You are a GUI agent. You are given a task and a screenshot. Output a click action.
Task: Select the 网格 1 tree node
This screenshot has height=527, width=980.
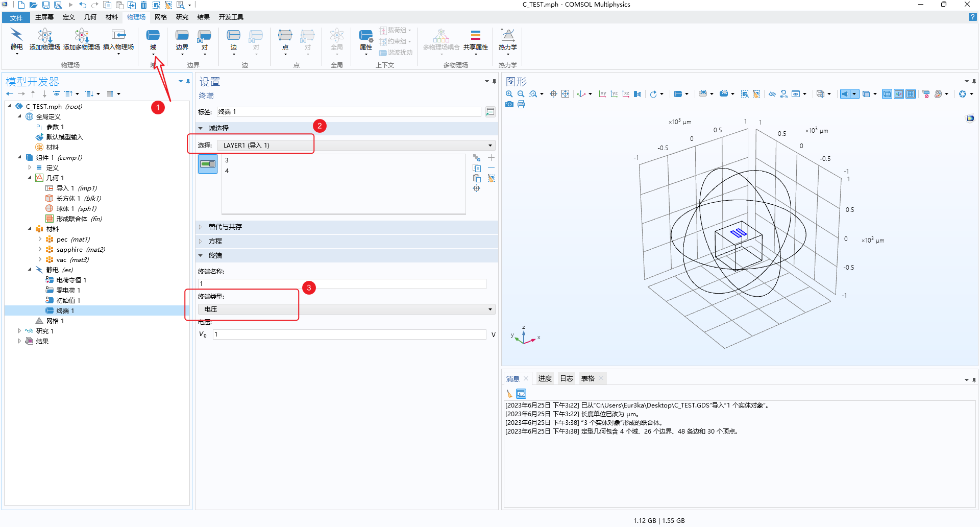click(55, 321)
